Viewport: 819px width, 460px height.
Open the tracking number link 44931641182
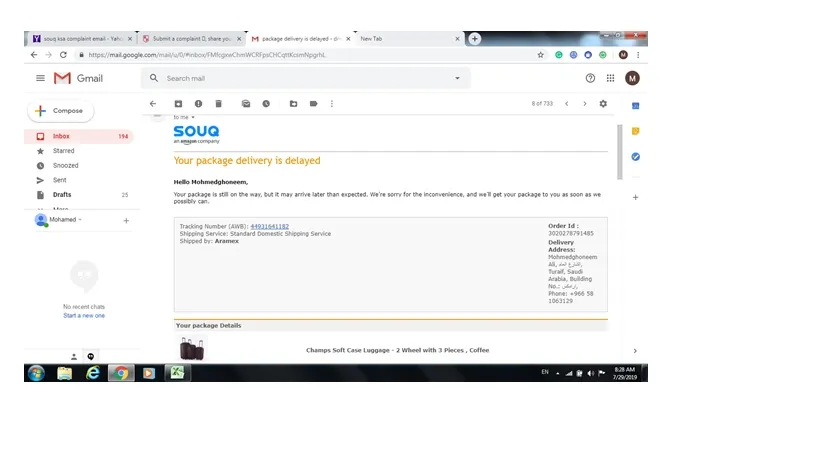tap(270, 227)
